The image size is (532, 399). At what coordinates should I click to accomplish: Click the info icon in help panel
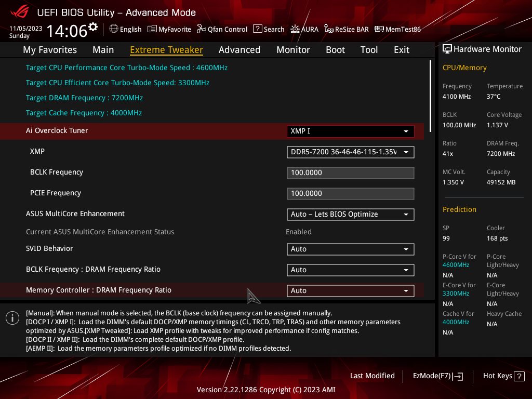[x=12, y=318]
